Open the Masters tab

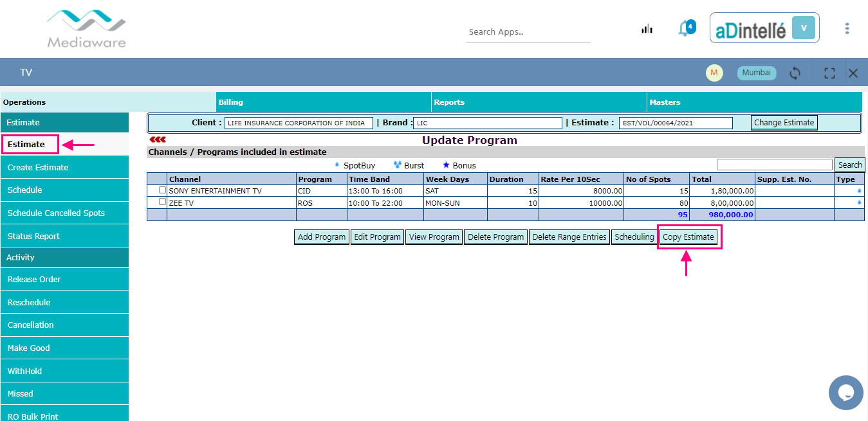point(755,102)
